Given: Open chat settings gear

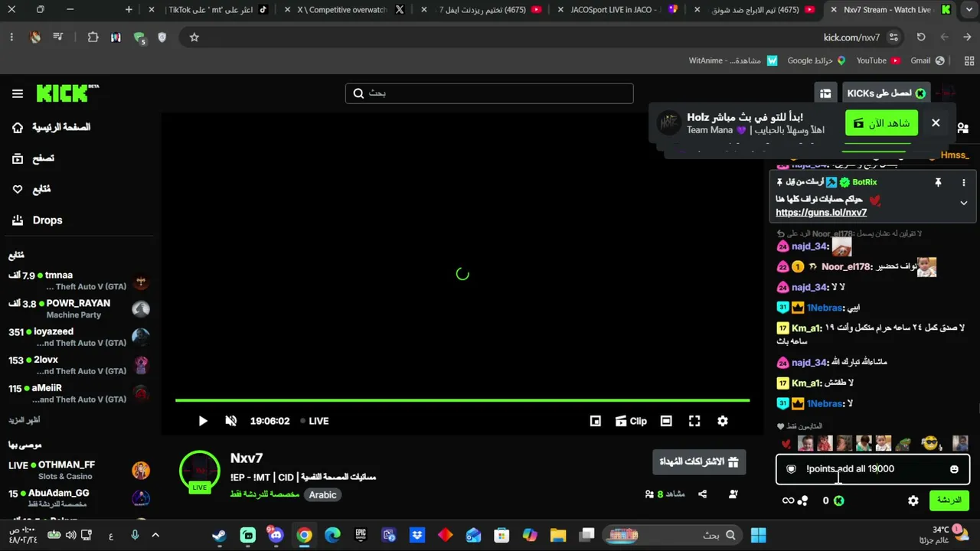Looking at the screenshot, I should [913, 500].
